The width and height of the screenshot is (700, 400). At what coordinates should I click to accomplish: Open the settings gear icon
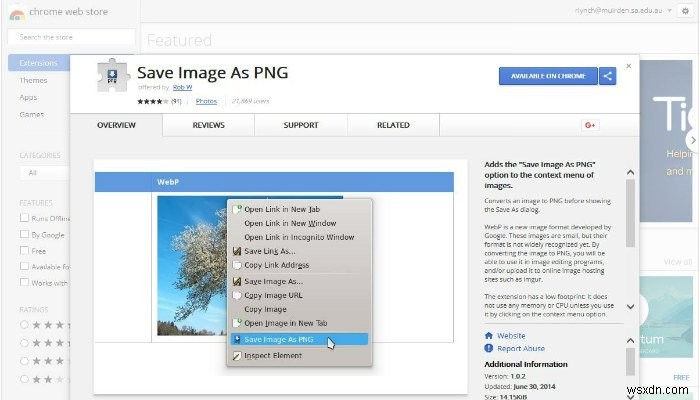(686, 11)
